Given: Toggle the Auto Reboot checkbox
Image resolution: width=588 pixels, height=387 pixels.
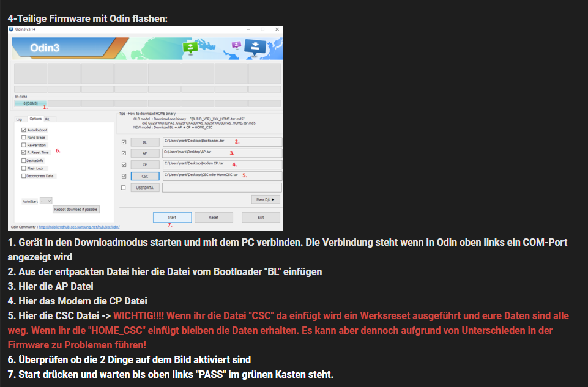Looking at the screenshot, I should pos(24,130).
